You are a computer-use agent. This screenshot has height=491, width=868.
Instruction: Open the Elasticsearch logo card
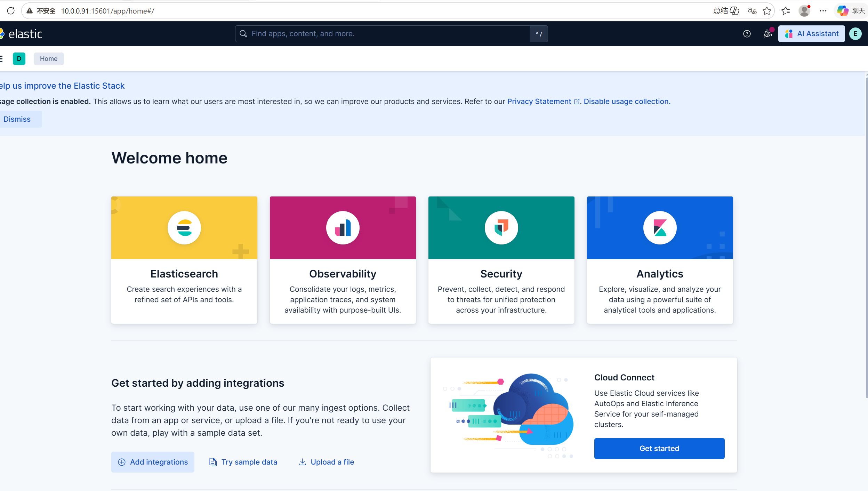pos(184,228)
